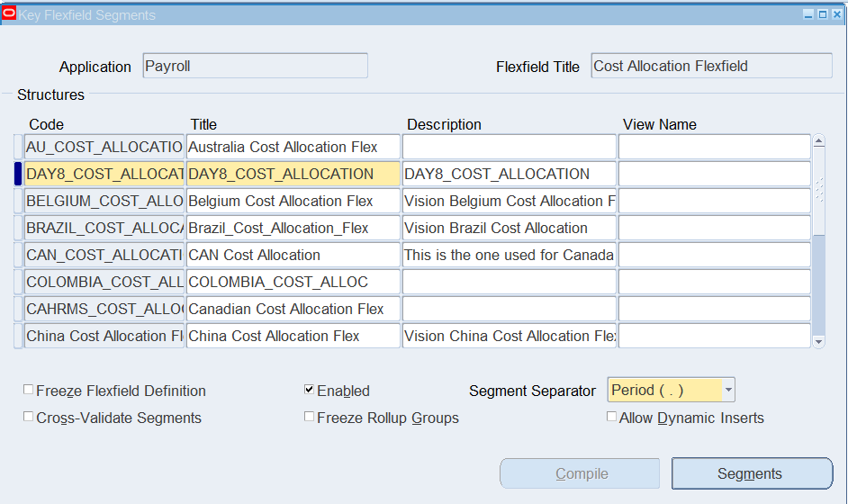
Task: Tick the Freeze Rollup Groups checkbox
Action: (310, 417)
